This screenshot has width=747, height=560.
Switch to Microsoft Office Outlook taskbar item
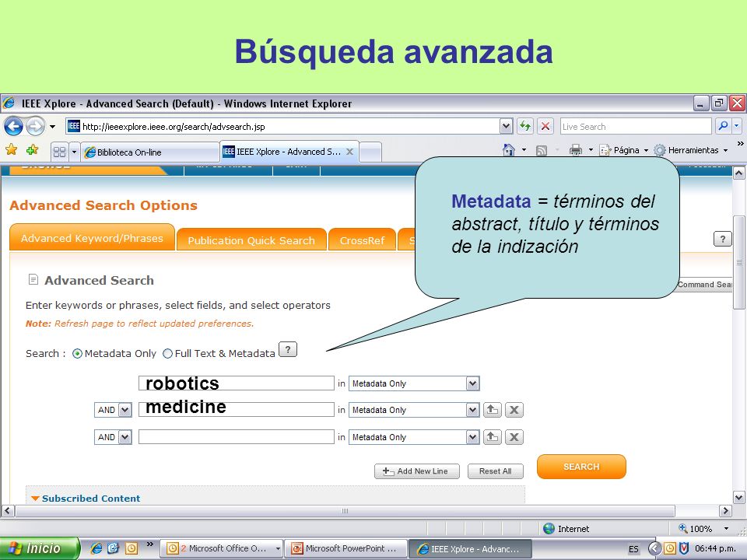(222, 548)
